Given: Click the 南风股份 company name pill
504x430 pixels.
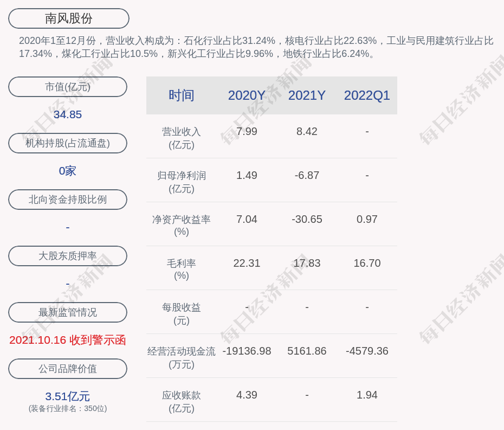Looking at the screenshot, I should click(68, 18).
